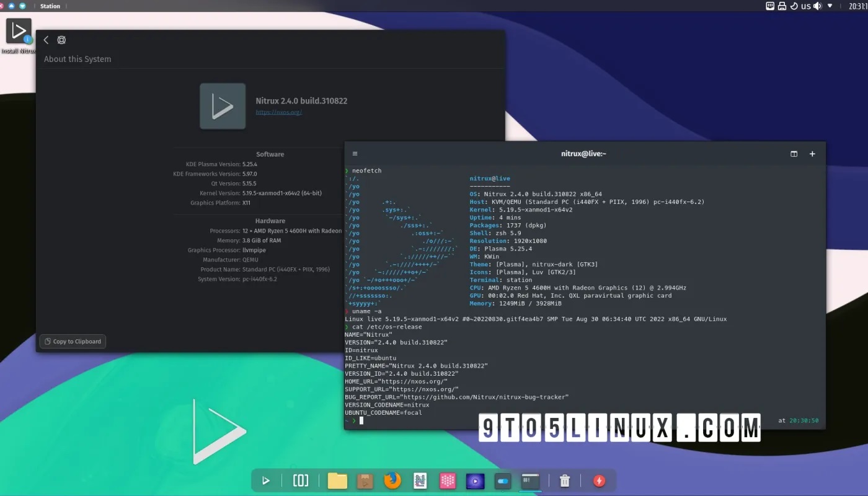Click the uname -a command in the terminal
Image resolution: width=868 pixels, height=496 pixels.
pyautogui.click(x=367, y=311)
